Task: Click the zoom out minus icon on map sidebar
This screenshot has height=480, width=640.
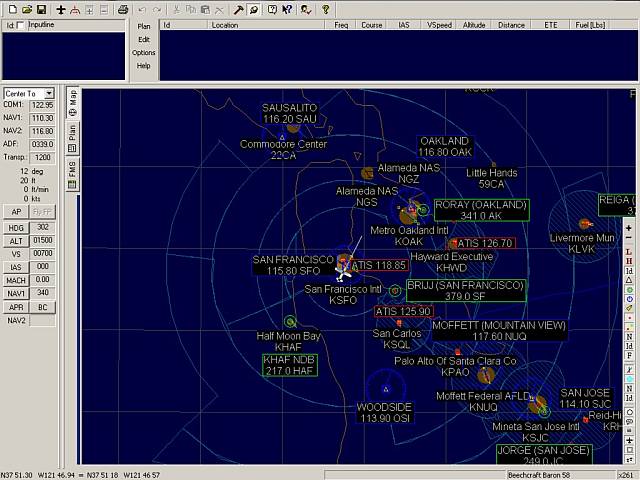Action: [x=629, y=240]
